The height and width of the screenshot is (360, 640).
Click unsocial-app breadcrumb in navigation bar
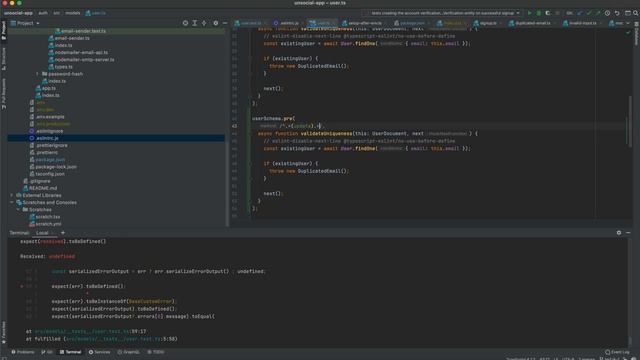(x=18, y=13)
